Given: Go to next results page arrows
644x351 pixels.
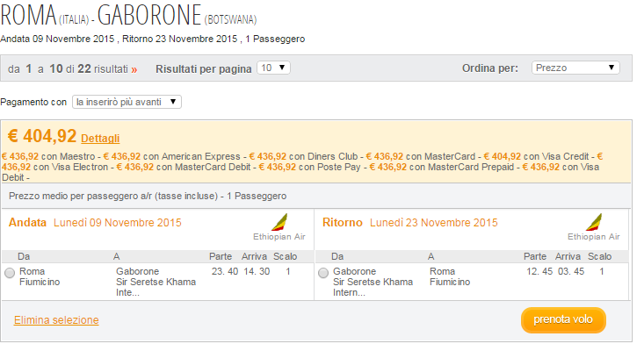Looking at the screenshot, I should click(x=134, y=69).
